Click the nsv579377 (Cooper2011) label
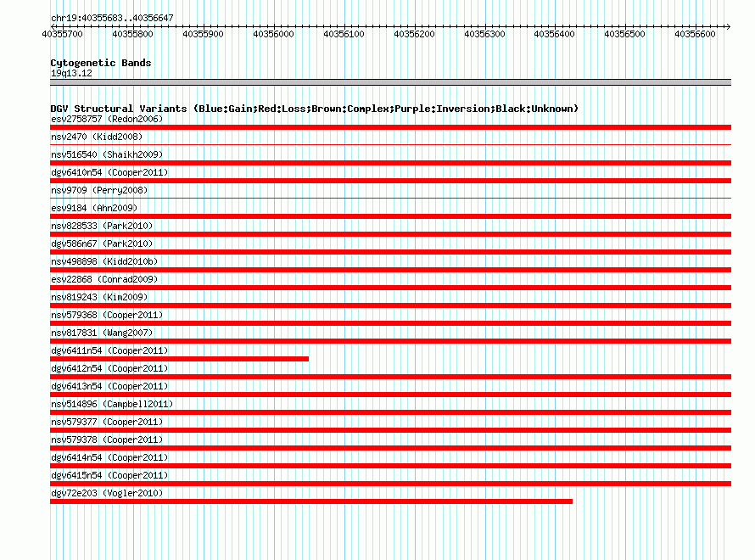This screenshot has height=560, width=755. [x=107, y=422]
